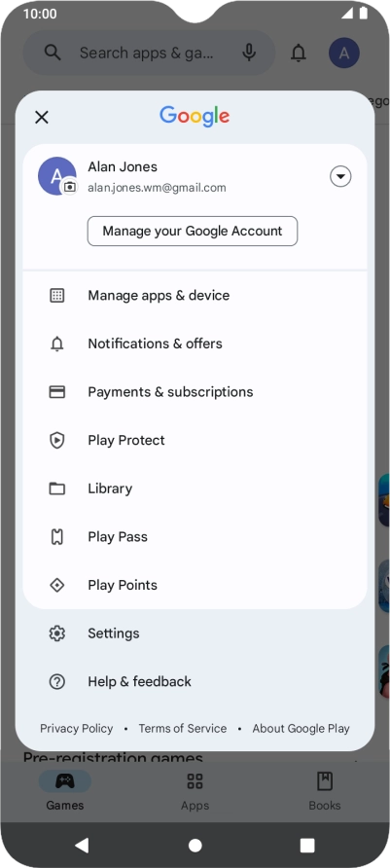Open the Terms of Service link

pyautogui.click(x=183, y=729)
